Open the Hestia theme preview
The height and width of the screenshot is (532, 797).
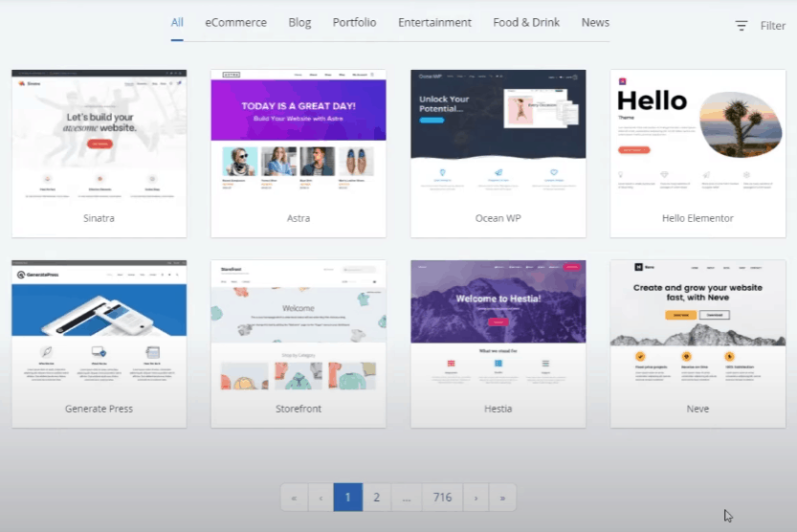pos(498,326)
